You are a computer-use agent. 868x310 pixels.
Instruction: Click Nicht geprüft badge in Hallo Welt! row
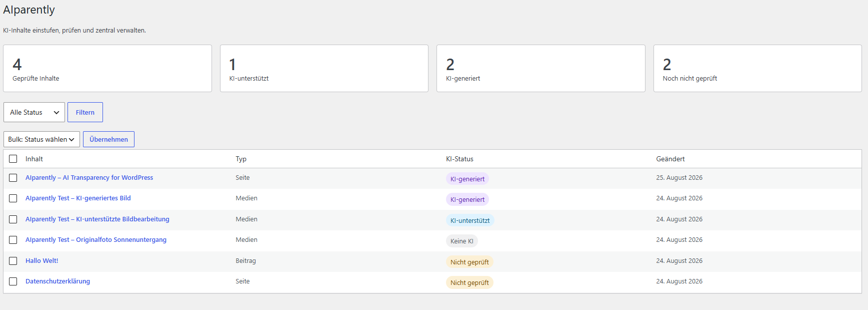pyautogui.click(x=469, y=262)
